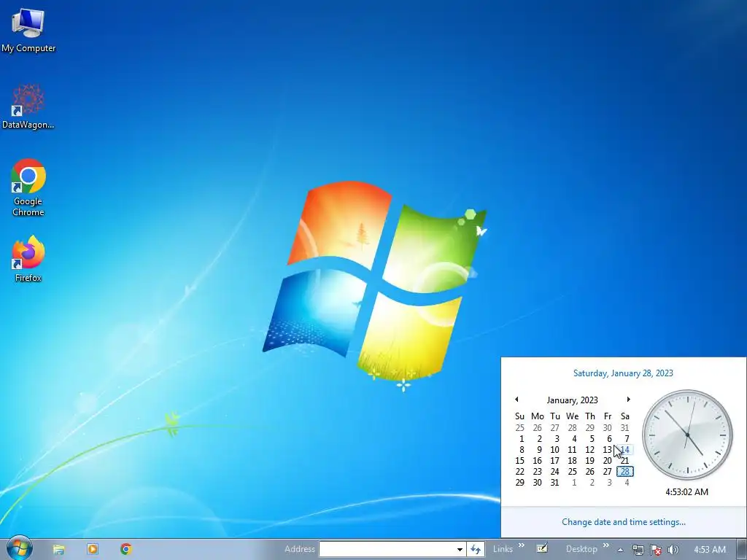The image size is (747, 560).
Task: Select the Firefox desktop shortcut
Action: coord(28,259)
